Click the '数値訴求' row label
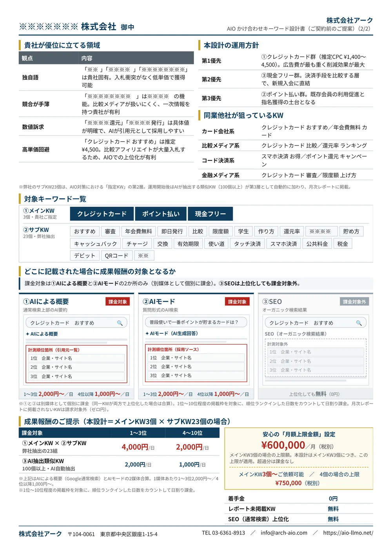 click(33, 127)
